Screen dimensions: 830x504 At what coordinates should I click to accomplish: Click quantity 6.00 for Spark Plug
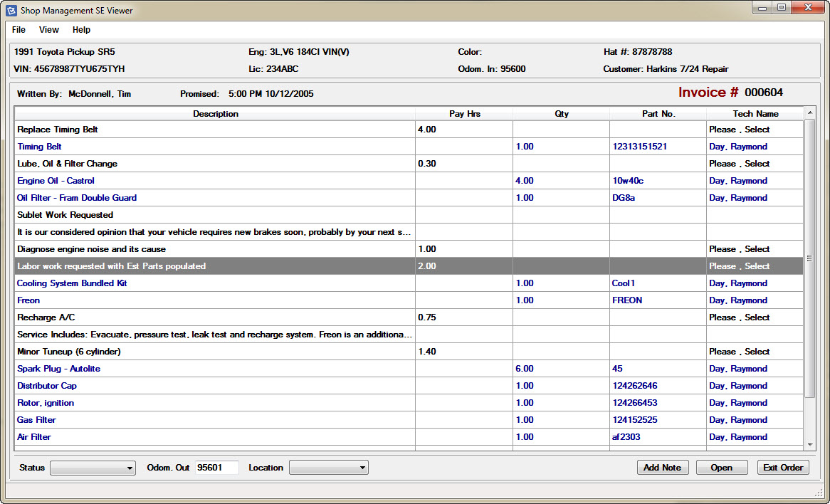point(561,369)
